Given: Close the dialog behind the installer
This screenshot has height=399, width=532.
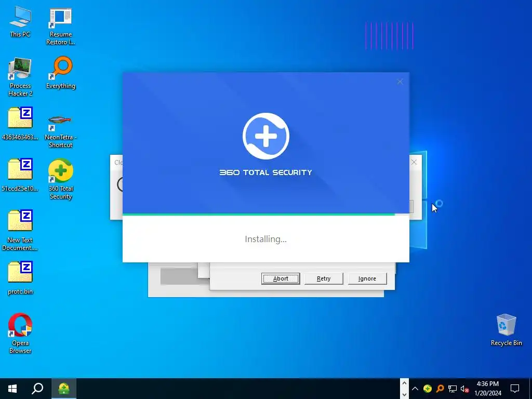Looking at the screenshot, I should point(414,162).
